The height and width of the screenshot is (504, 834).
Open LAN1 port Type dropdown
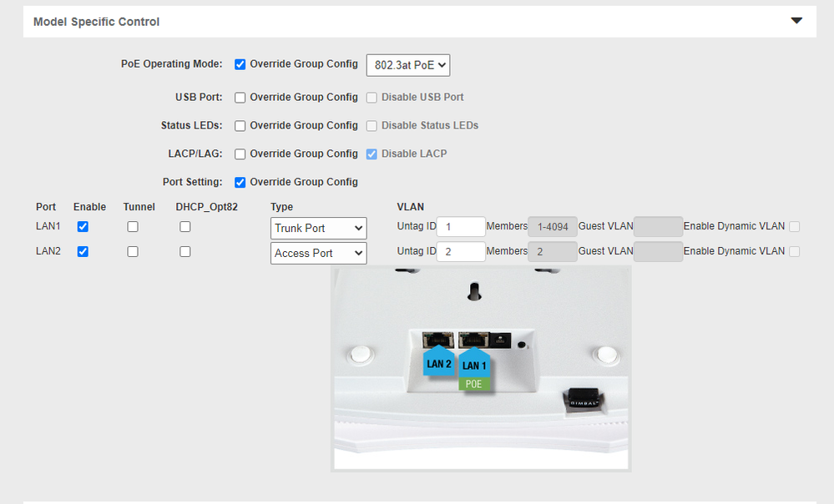click(318, 228)
